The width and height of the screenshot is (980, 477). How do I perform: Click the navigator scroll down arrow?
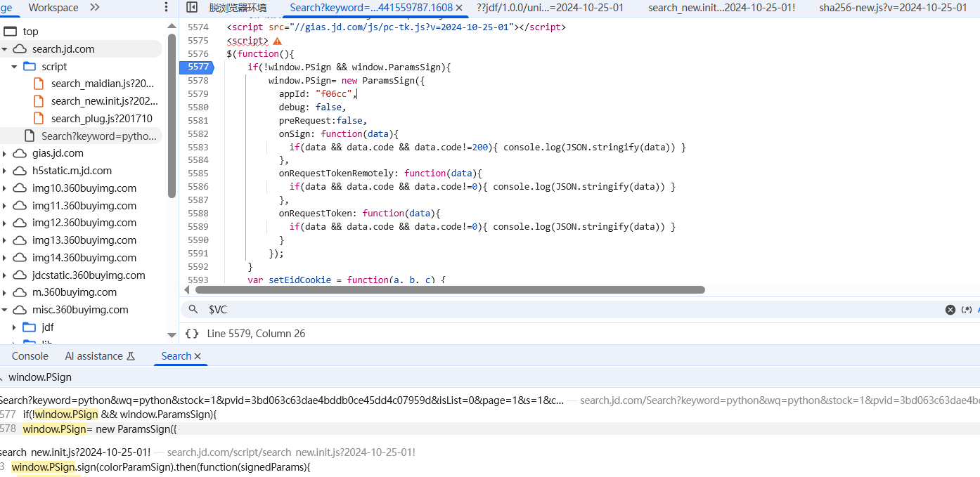[172, 335]
